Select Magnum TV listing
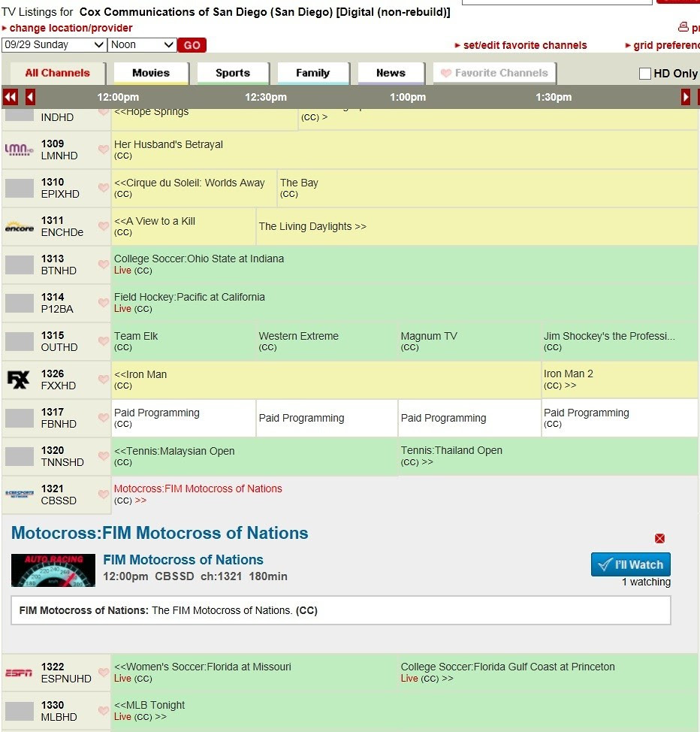The height and width of the screenshot is (732, 700). click(429, 336)
